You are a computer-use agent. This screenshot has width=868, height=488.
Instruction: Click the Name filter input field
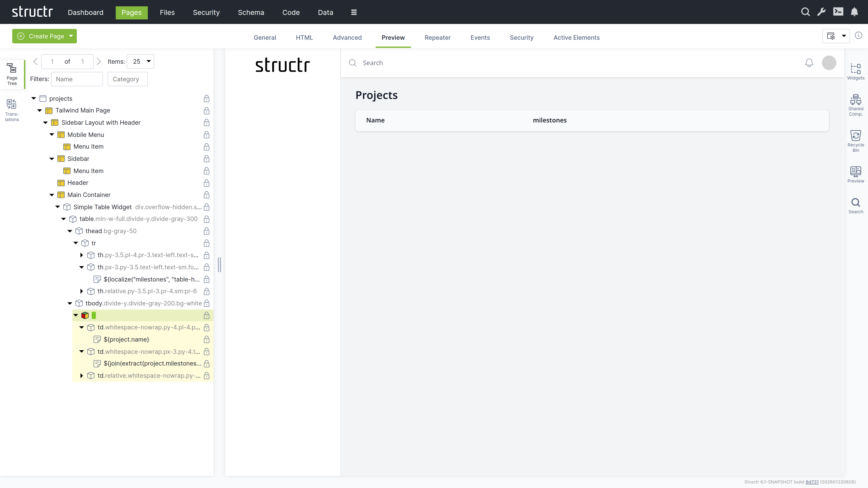(77, 79)
